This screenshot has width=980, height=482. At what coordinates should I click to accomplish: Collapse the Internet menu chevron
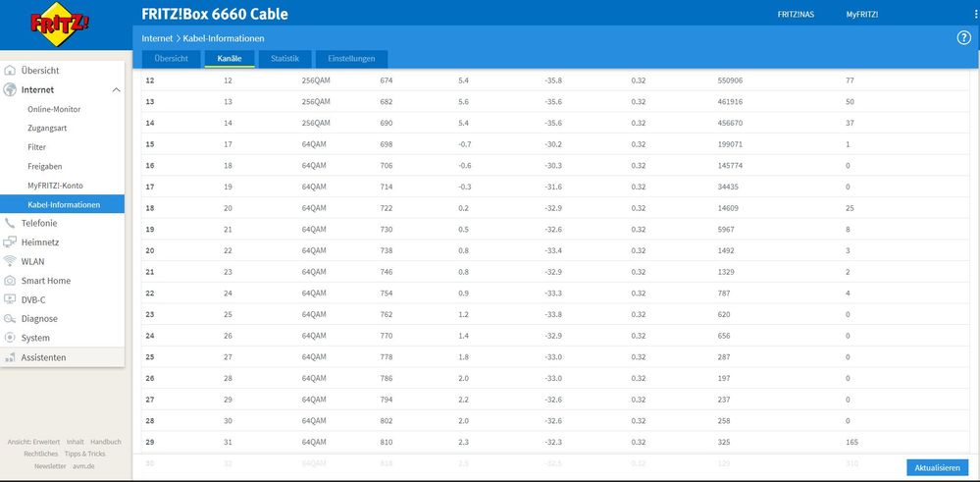(116, 90)
